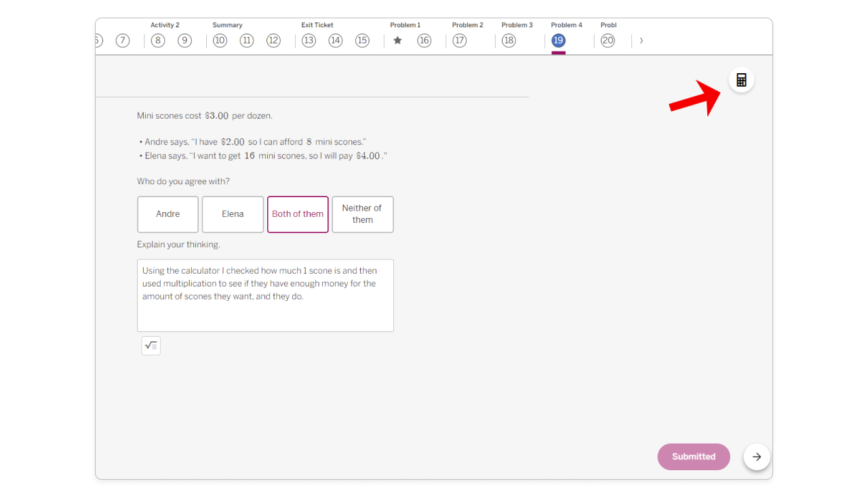Click the Activity 2 section label

click(165, 25)
